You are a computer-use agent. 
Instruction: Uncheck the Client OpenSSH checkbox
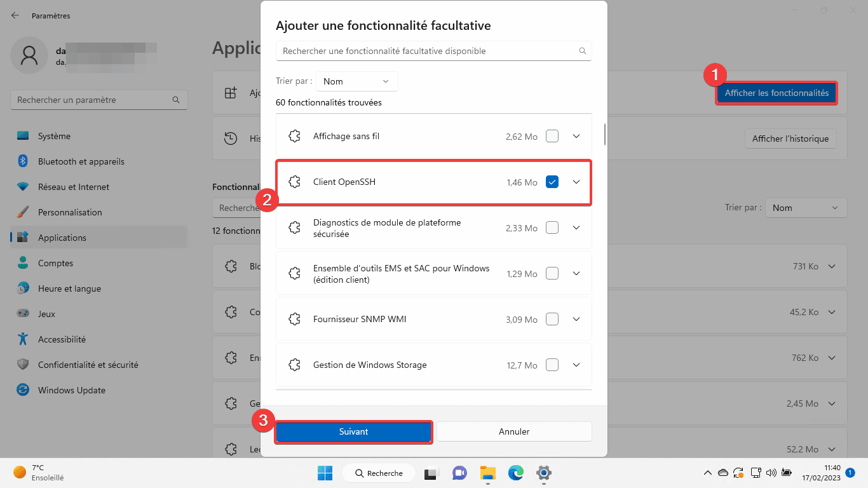[x=552, y=181]
